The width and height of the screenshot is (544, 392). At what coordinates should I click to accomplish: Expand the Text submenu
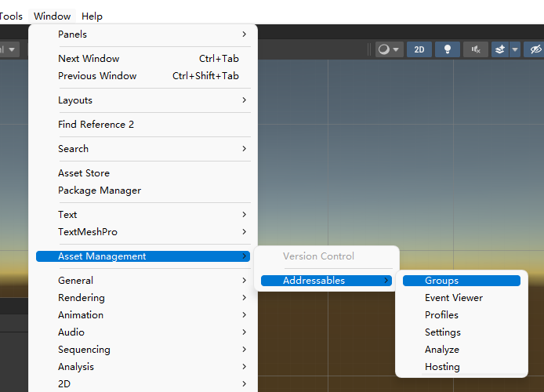143,215
